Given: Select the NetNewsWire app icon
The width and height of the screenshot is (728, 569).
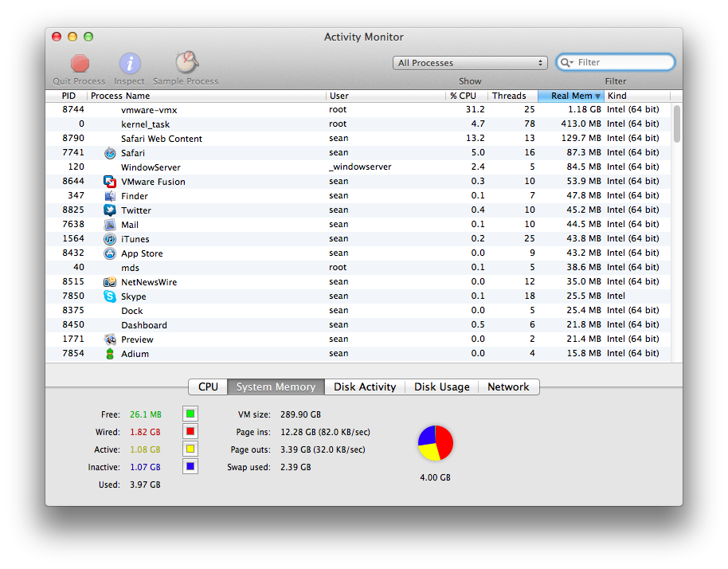Looking at the screenshot, I should pos(110,282).
